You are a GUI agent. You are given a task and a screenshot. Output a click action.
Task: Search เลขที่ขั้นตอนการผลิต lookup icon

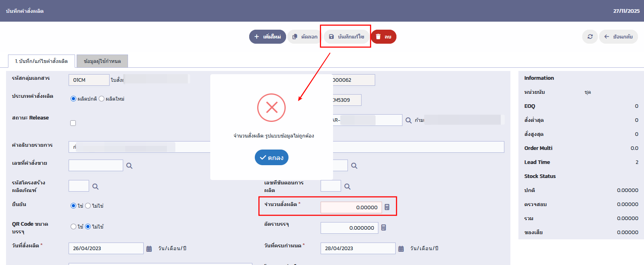click(347, 186)
